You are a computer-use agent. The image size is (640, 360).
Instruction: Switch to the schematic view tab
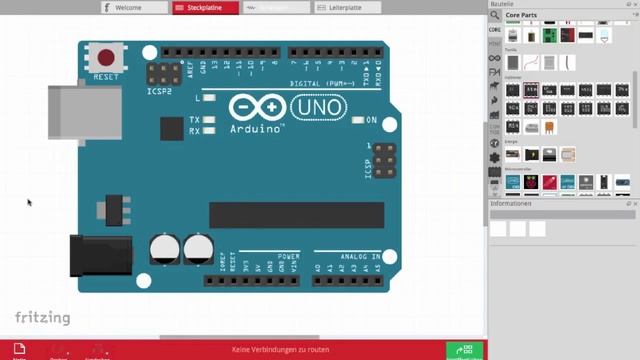click(276, 8)
